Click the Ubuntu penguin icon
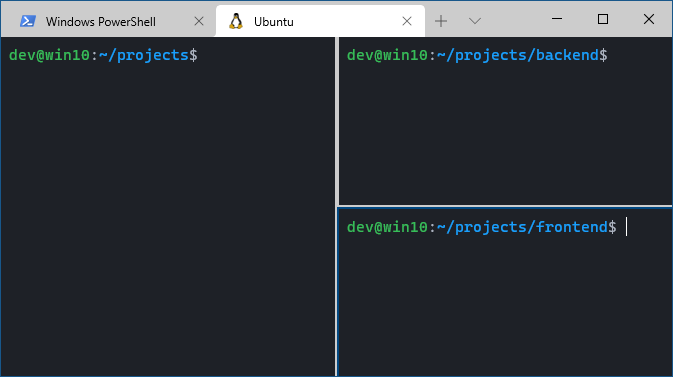The width and height of the screenshot is (673, 377). coord(236,21)
